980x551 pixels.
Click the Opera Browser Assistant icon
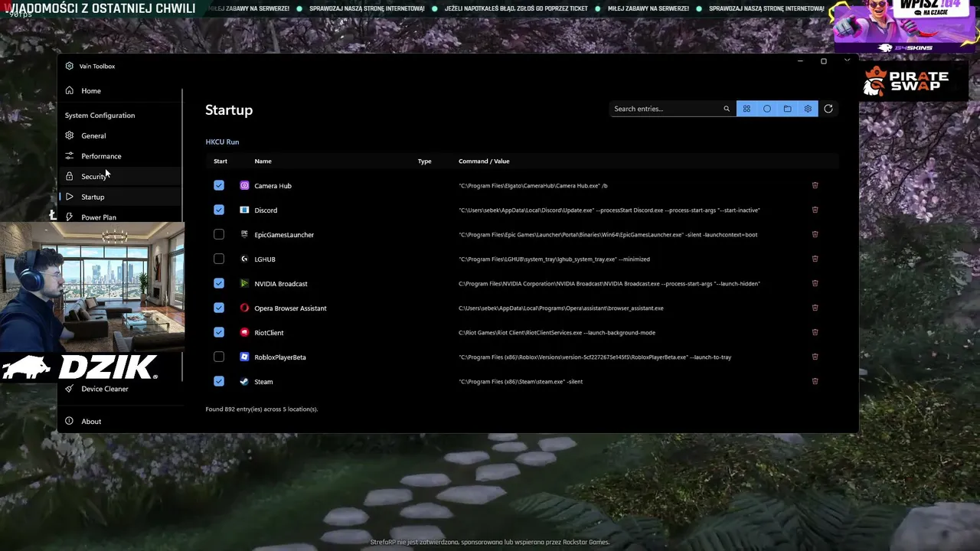tap(244, 308)
